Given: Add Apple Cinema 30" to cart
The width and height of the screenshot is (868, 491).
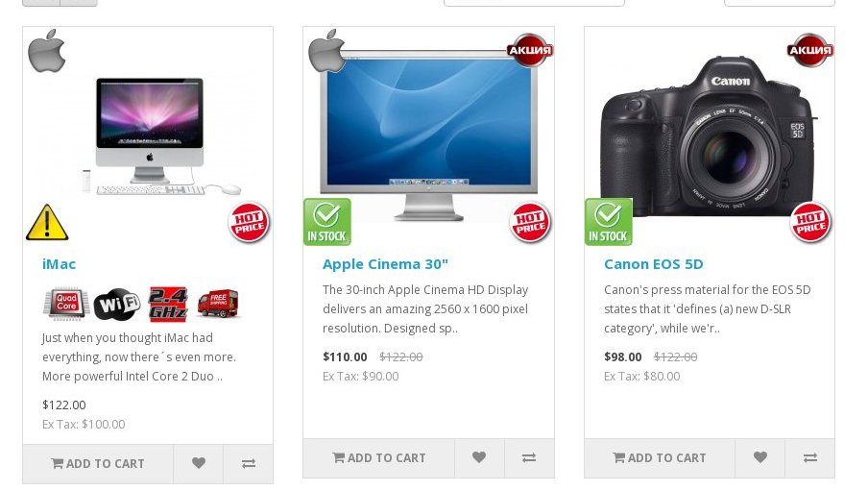Looking at the screenshot, I should point(378,457).
